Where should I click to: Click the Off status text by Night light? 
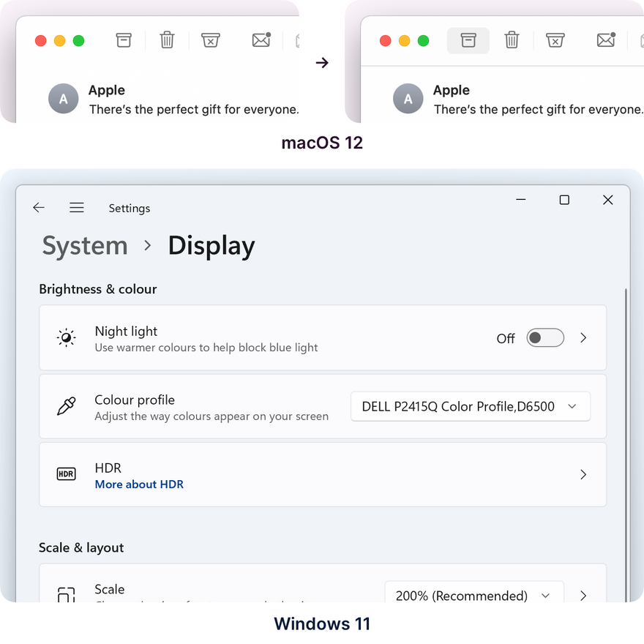coord(505,338)
